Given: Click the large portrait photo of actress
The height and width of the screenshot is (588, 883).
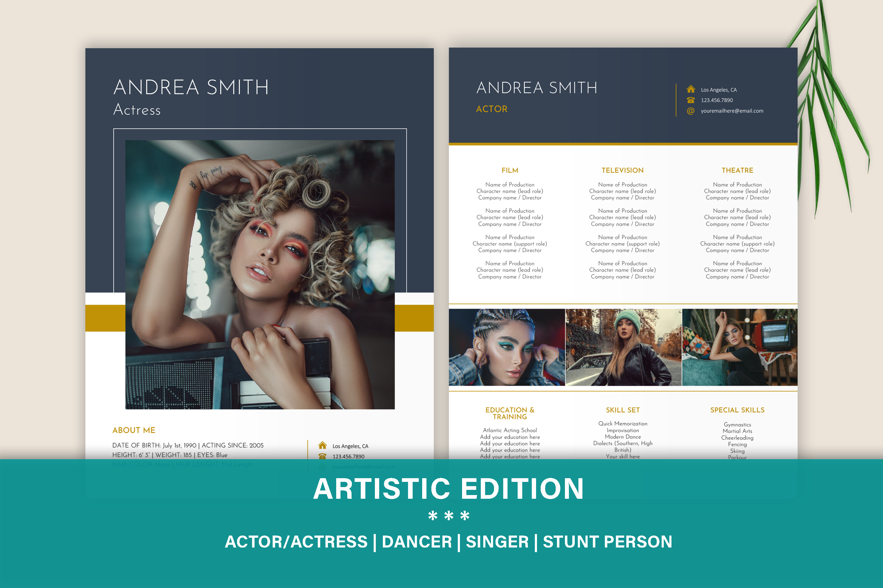Looking at the screenshot, I should click(x=260, y=275).
